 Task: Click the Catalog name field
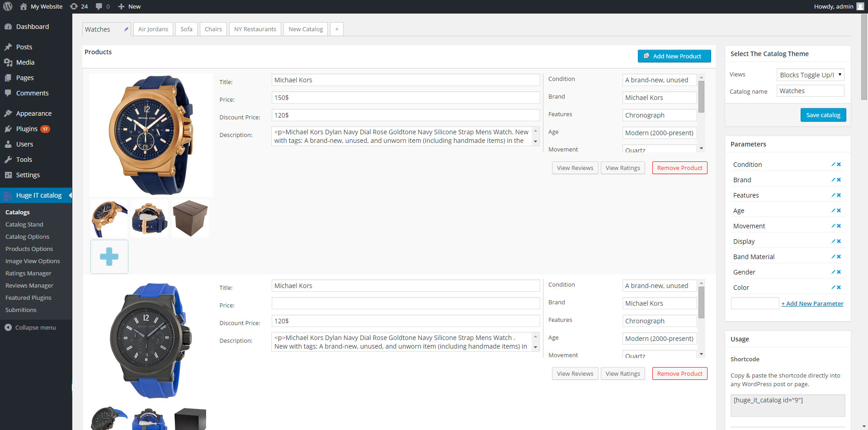pyautogui.click(x=811, y=91)
